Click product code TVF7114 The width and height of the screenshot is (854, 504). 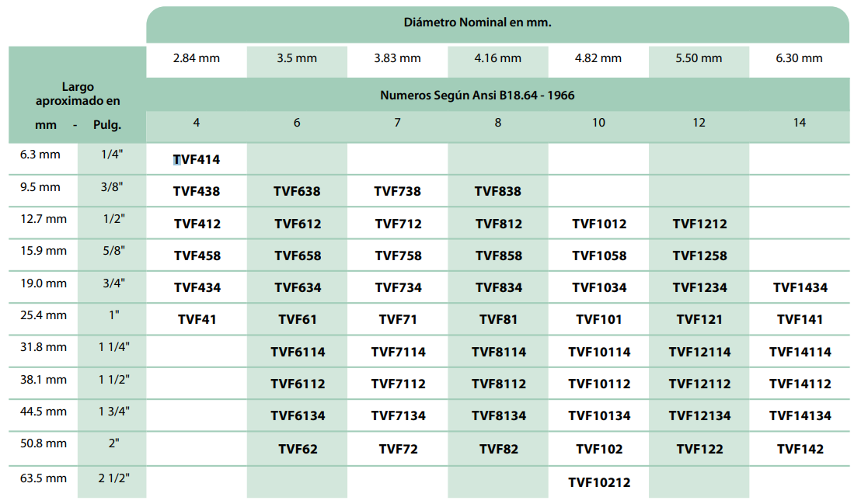[398, 352]
